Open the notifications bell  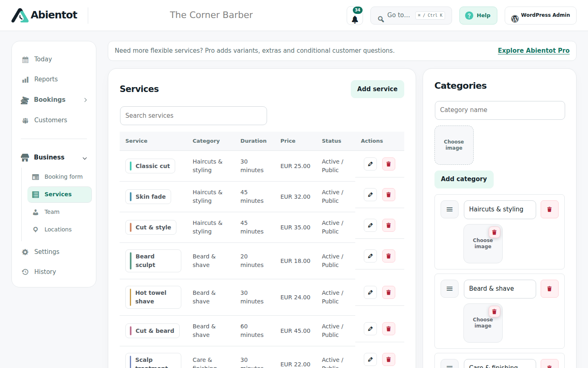point(355,16)
